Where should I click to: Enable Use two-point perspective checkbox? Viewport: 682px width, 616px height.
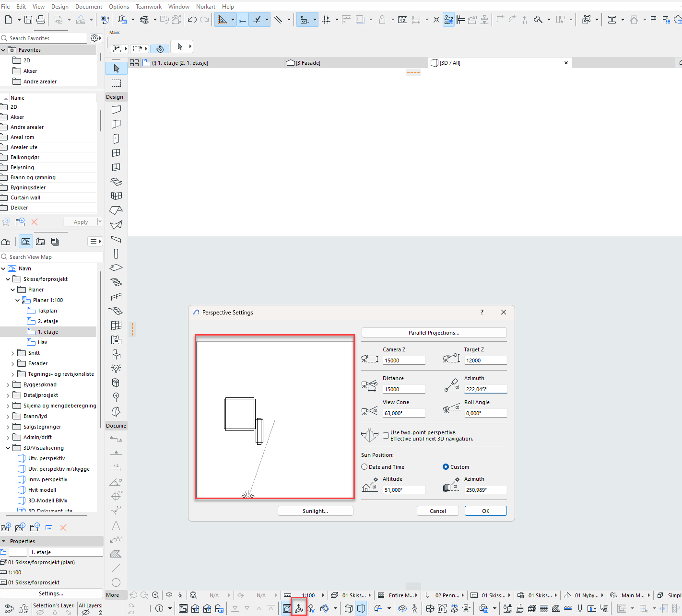[386, 435]
